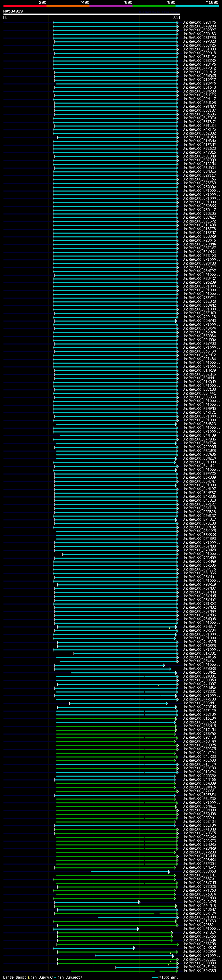Select the UniRef100_Q5KKY5 label
The height and width of the screenshot is (980, 222).
point(199,531)
